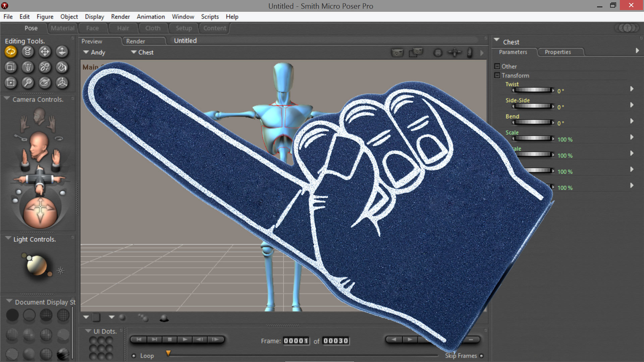Go to the next keyframe
This screenshot has height=362, width=644.
(410, 340)
